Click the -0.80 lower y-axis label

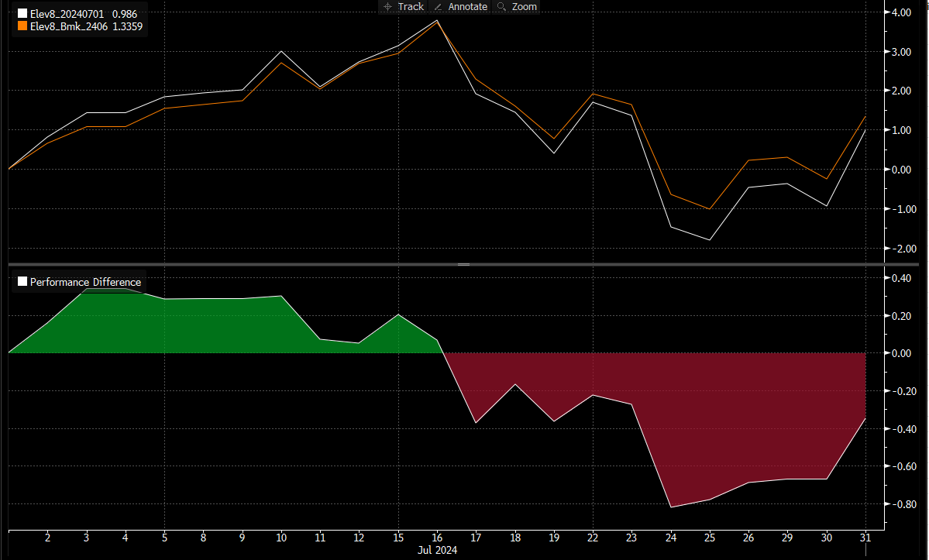point(903,504)
